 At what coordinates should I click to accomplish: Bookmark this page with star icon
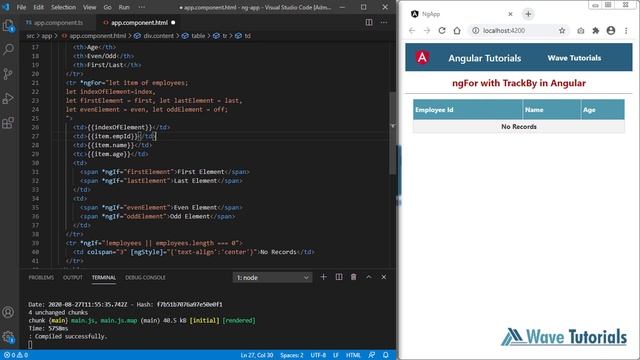[562, 31]
